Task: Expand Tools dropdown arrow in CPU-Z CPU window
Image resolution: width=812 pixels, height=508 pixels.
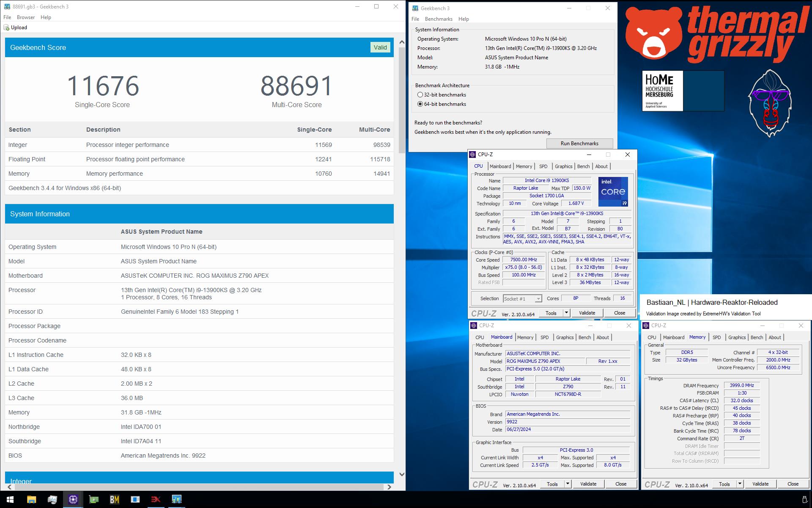Action: [566, 313]
